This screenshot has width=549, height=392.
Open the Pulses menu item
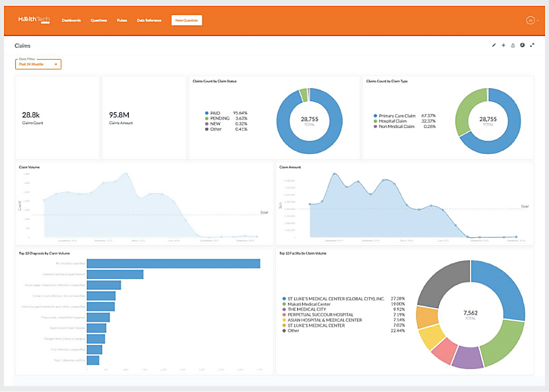(x=122, y=20)
